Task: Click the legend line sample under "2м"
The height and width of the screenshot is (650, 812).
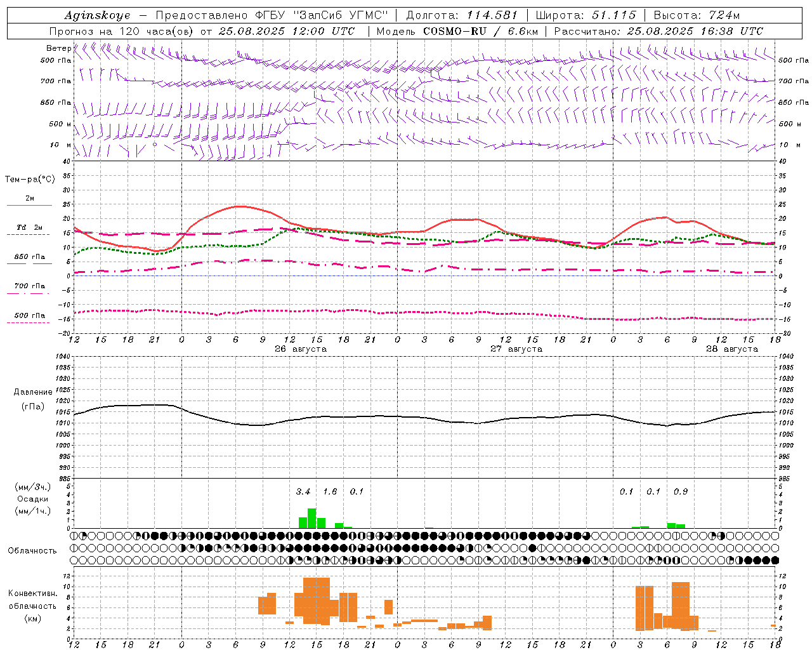Action: click(x=30, y=205)
